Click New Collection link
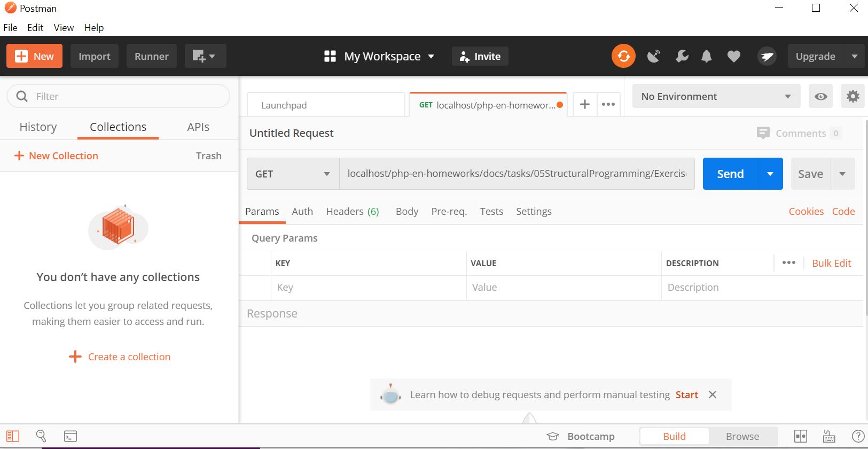This screenshot has height=449, width=868. pos(56,156)
